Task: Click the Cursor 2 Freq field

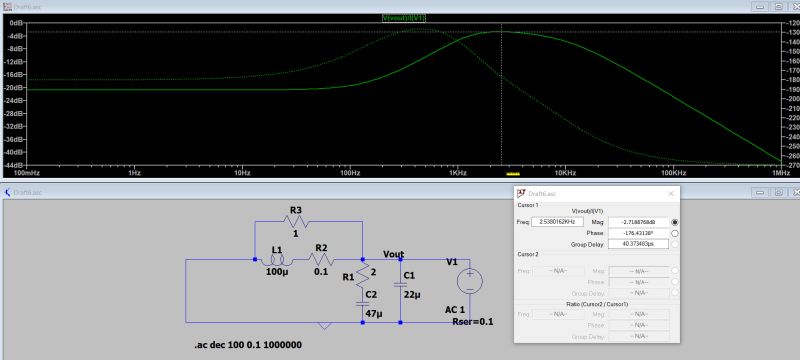Action: (x=558, y=271)
